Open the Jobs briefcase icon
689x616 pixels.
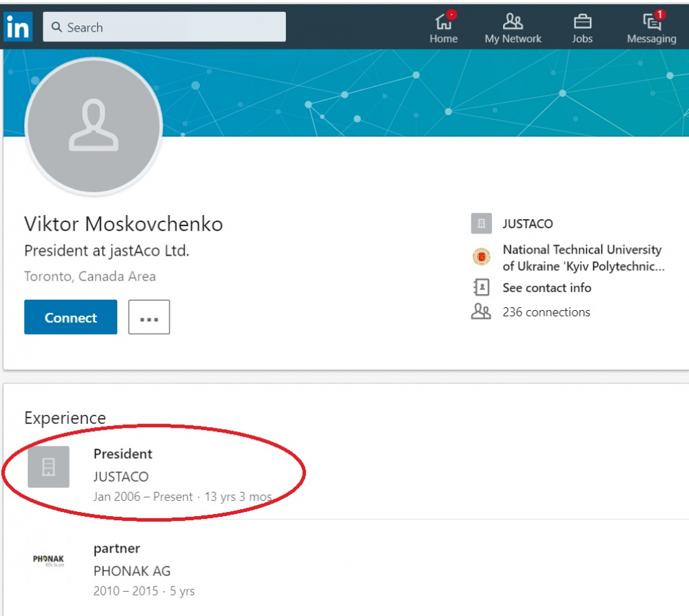(582, 21)
